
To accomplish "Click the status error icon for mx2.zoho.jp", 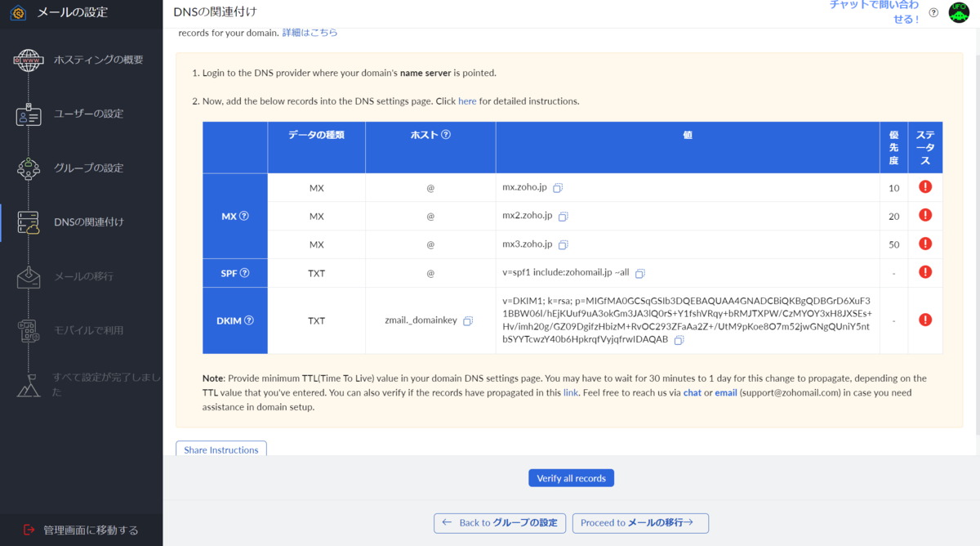I will pyautogui.click(x=925, y=215).
